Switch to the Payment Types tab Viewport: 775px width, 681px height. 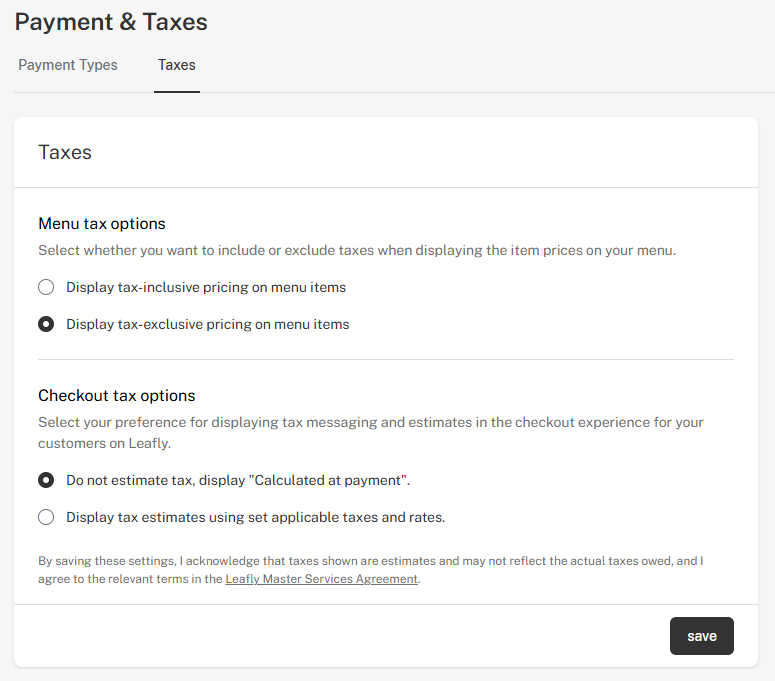68,65
